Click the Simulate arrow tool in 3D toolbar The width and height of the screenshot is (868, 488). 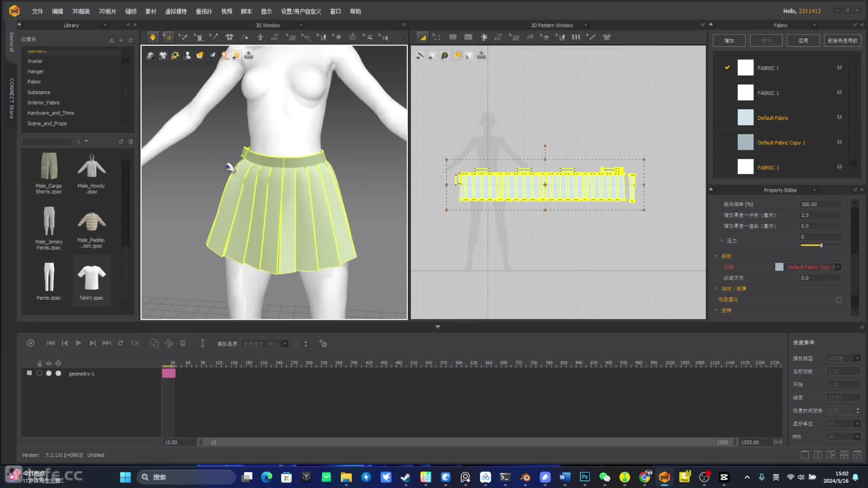click(x=153, y=38)
